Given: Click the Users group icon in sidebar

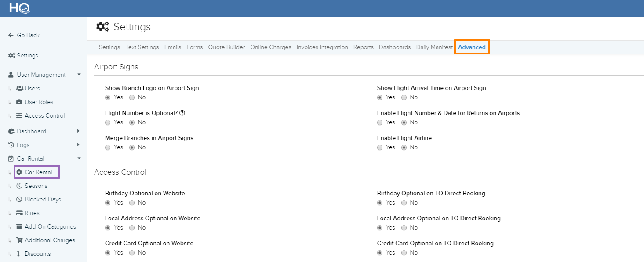Looking at the screenshot, I should 19,88.
